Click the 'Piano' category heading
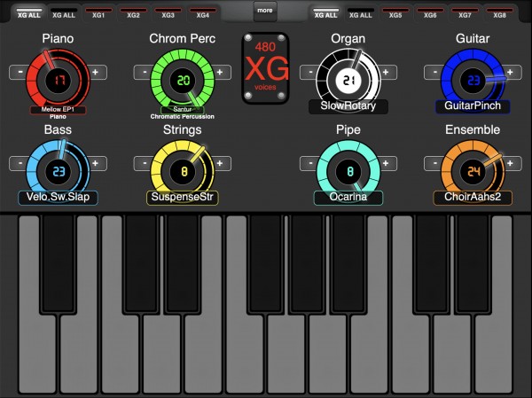 click(x=58, y=38)
